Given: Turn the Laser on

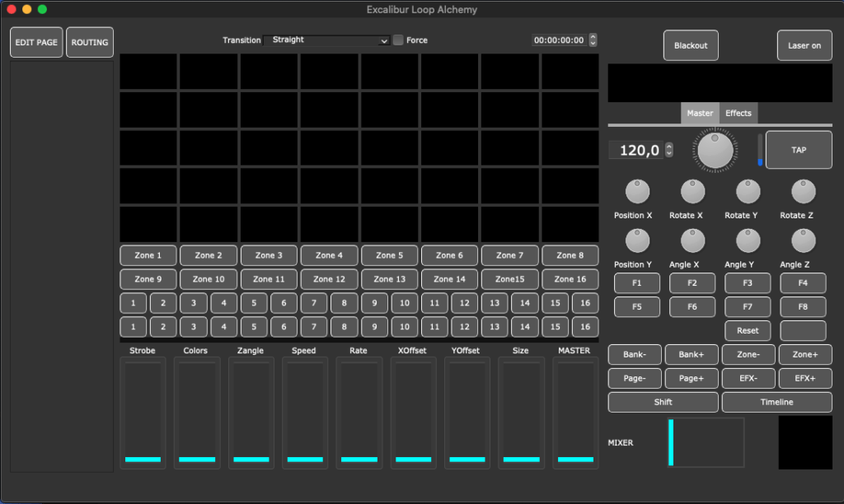Looking at the screenshot, I should tap(804, 45).
